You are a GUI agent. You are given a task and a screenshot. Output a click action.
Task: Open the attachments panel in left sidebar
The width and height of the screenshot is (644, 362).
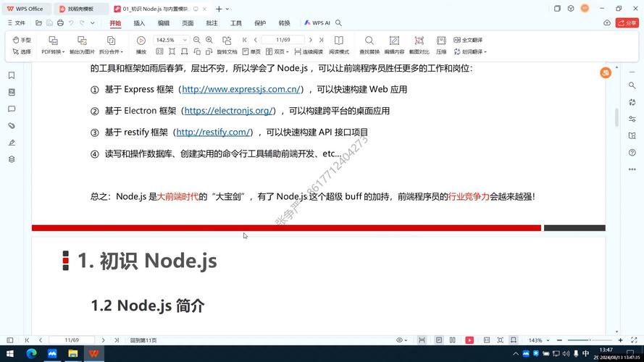coord(12,125)
